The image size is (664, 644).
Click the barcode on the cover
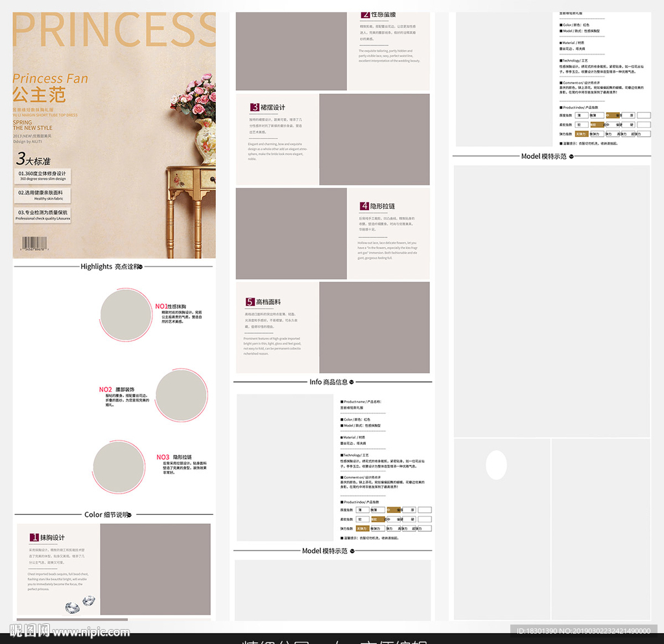click(39, 244)
